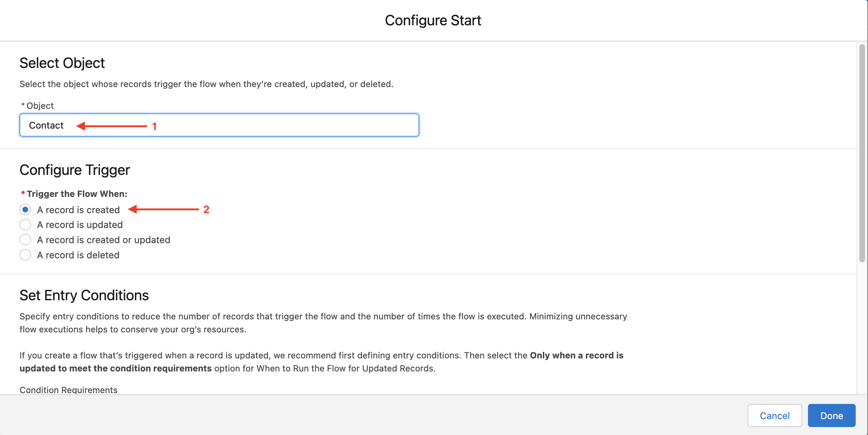Click the Condition Requirements selector
The height and width of the screenshot is (435, 868).
69,390
